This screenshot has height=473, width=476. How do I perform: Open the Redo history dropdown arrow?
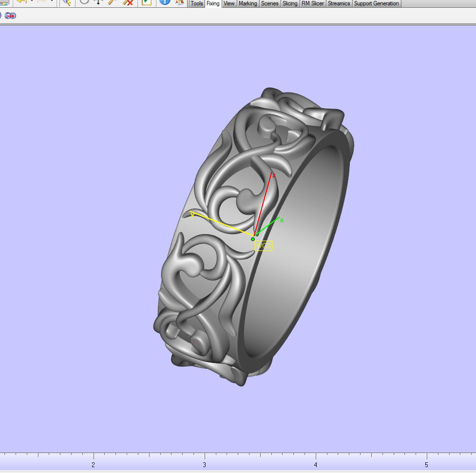tap(52, 1)
